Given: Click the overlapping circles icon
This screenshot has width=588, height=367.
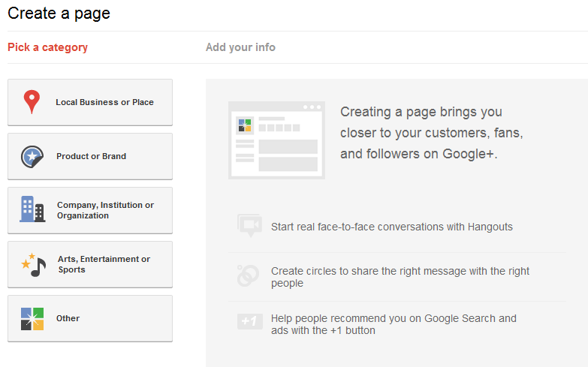Looking at the screenshot, I should (x=248, y=276).
